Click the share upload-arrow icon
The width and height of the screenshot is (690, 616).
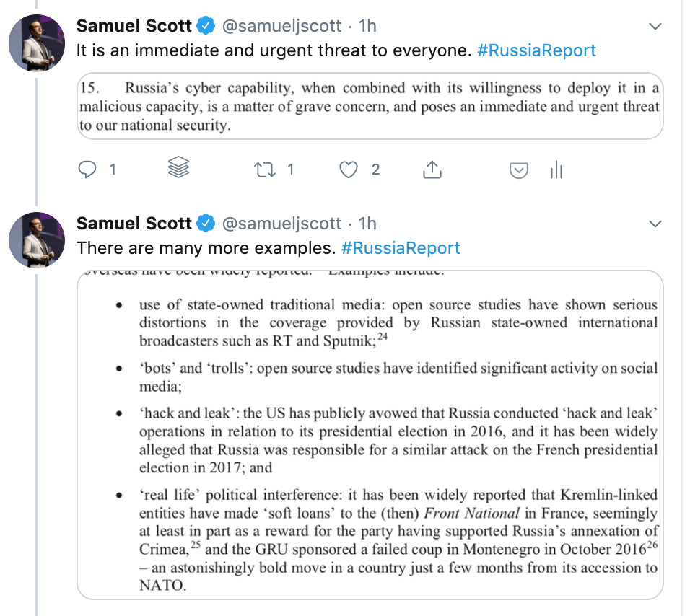point(432,170)
